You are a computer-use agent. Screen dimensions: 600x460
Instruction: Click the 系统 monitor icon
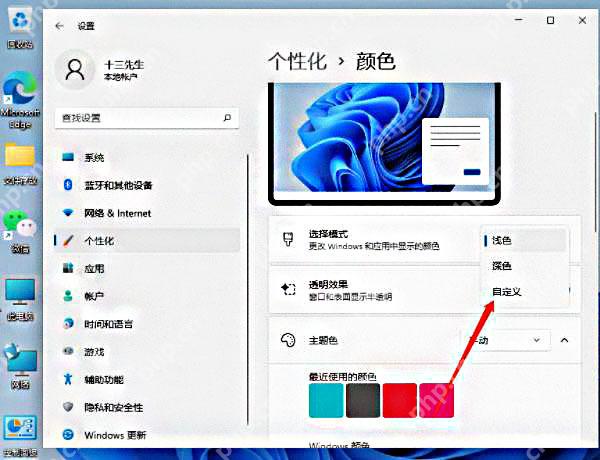pyautogui.click(x=68, y=157)
